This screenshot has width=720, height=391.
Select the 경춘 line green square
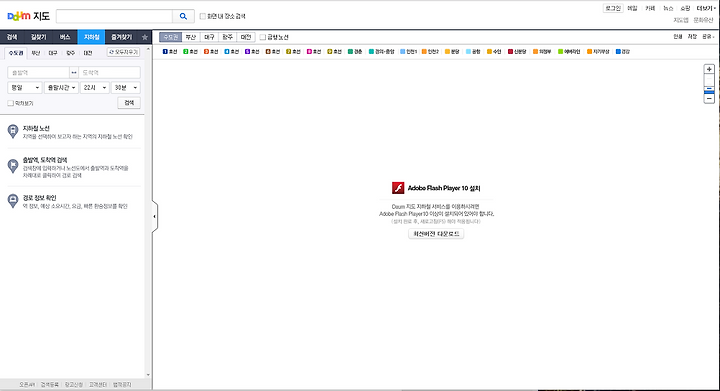pos(350,52)
